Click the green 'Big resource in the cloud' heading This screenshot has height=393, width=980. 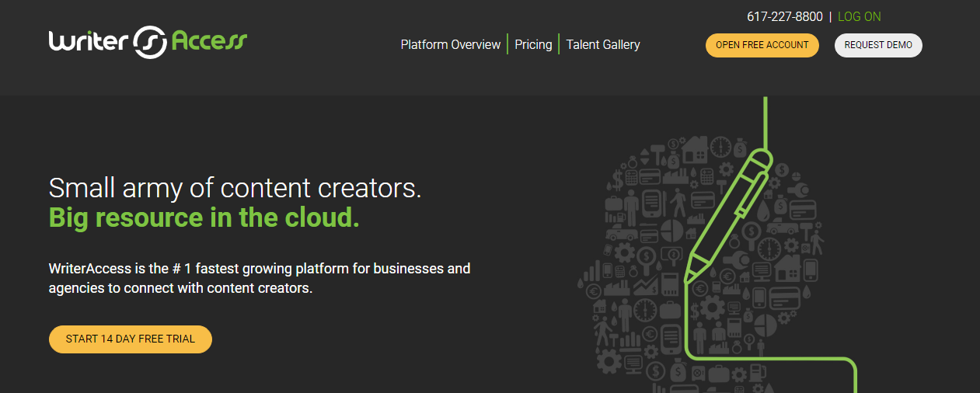click(204, 217)
